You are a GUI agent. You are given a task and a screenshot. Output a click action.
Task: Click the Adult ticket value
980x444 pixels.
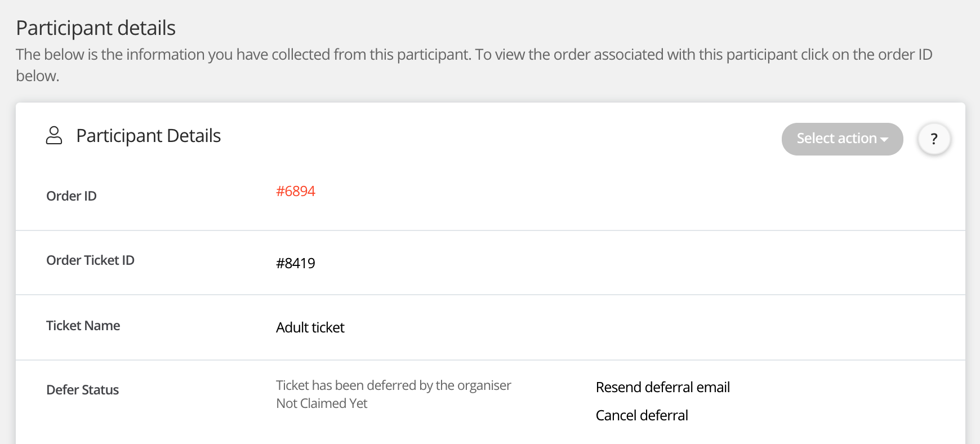coord(310,327)
